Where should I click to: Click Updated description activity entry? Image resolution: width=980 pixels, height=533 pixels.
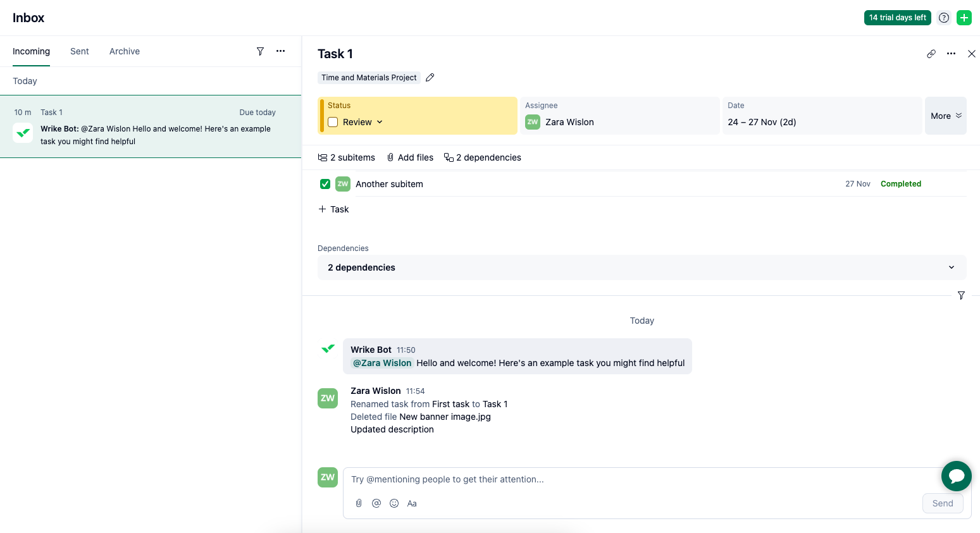point(392,429)
